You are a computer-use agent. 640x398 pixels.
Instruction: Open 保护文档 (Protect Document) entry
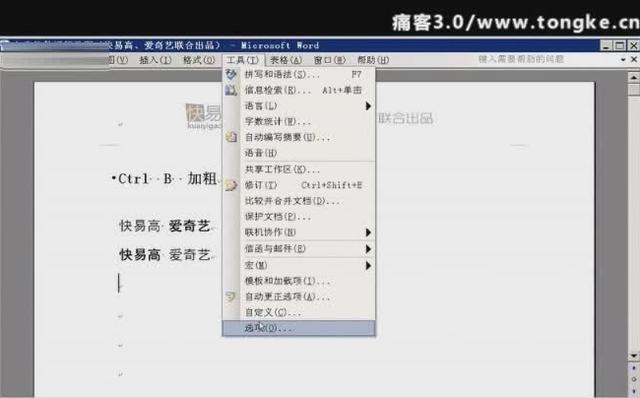(x=299, y=217)
